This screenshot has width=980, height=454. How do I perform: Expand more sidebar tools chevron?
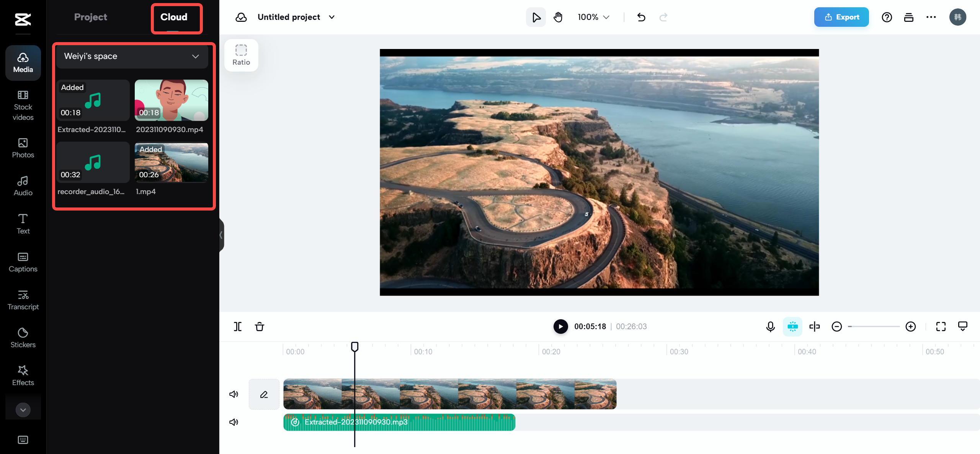coord(23,410)
